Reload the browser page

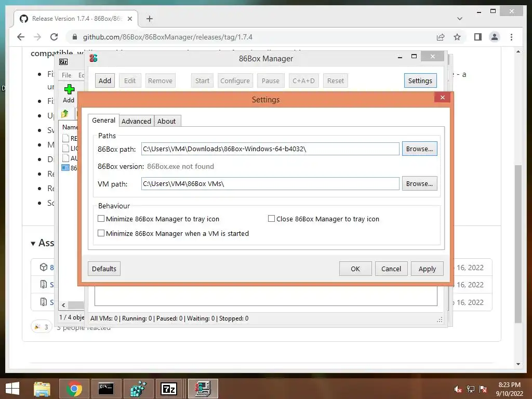[54, 37]
